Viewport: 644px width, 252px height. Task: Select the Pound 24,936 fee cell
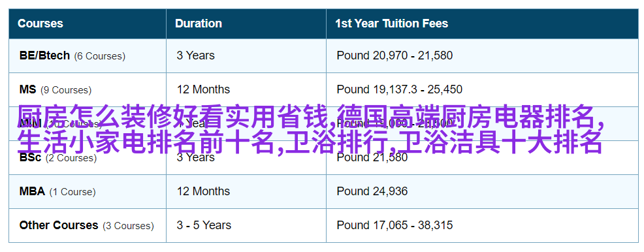pos(372,191)
